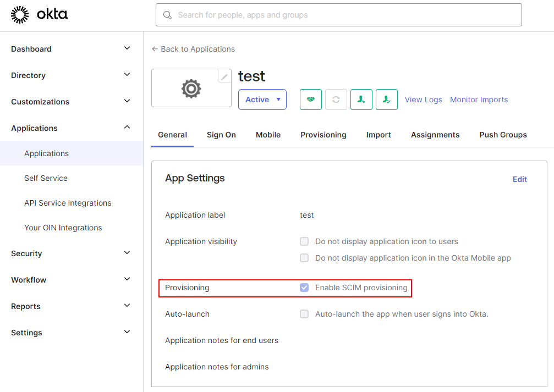Screen dimensions: 554x392
Task: Open the Active status dropdown
Action: pyautogui.click(x=262, y=100)
